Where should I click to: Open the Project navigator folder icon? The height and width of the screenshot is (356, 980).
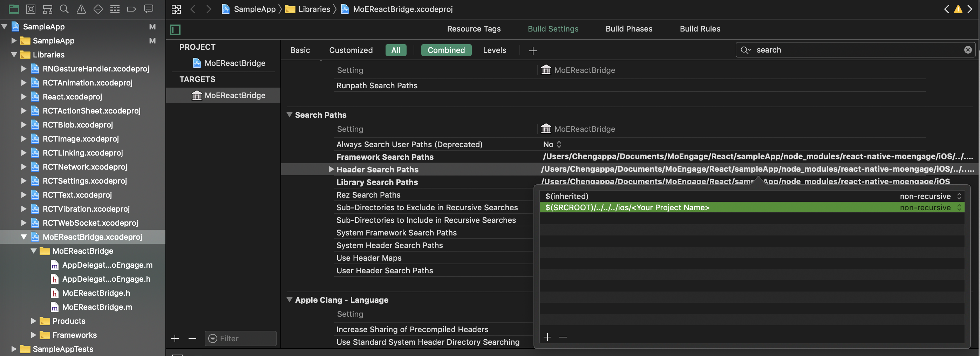pyautogui.click(x=14, y=9)
